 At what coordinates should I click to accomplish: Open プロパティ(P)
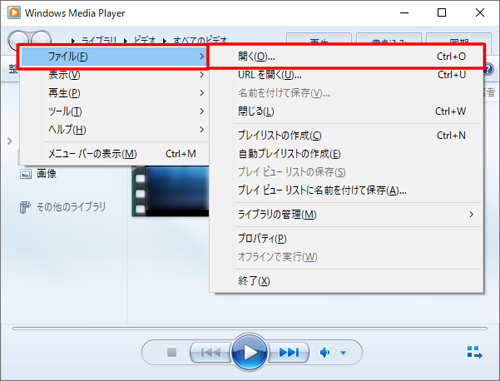346,239
